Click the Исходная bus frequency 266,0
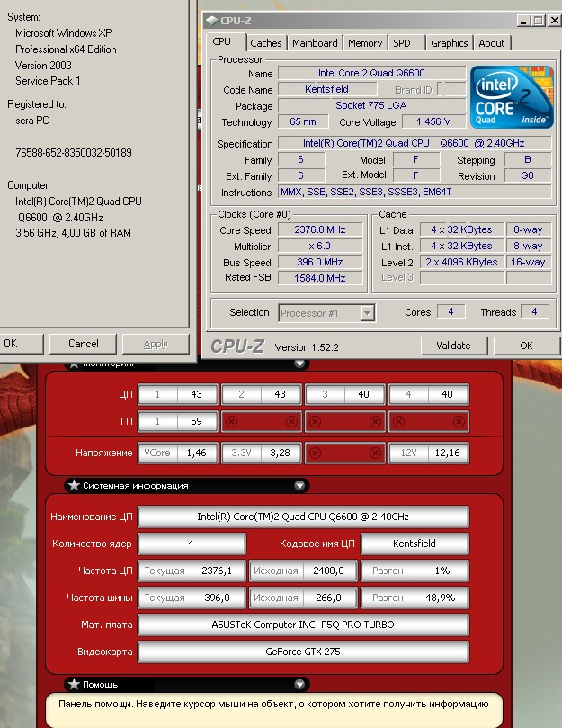Viewport: 562px width, 728px height. (x=303, y=598)
